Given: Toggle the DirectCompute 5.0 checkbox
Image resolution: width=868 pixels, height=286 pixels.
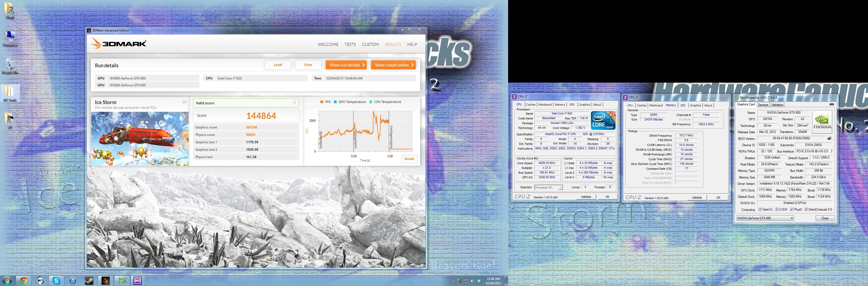Looking at the screenshot, I should click(x=806, y=209).
